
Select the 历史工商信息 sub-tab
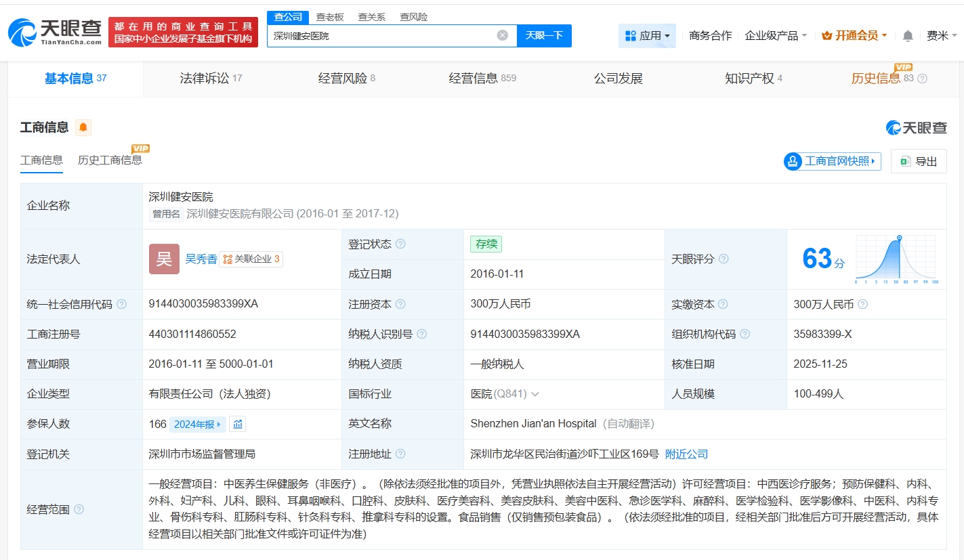pyautogui.click(x=110, y=160)
